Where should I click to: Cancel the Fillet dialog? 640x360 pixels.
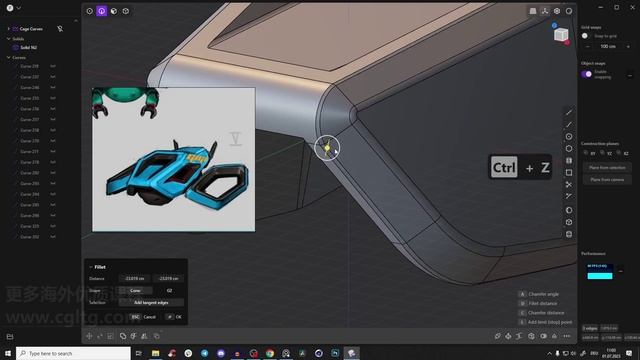click(143, 317)
